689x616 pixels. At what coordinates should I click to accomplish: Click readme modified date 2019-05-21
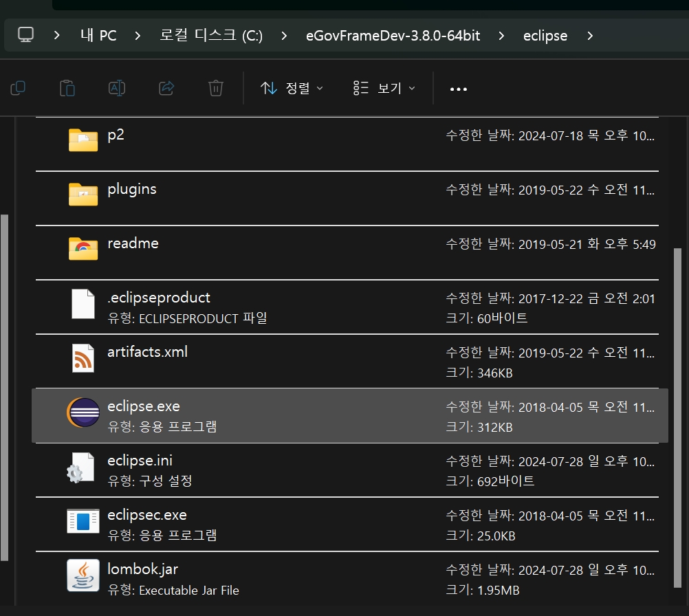tap(551, 244)
